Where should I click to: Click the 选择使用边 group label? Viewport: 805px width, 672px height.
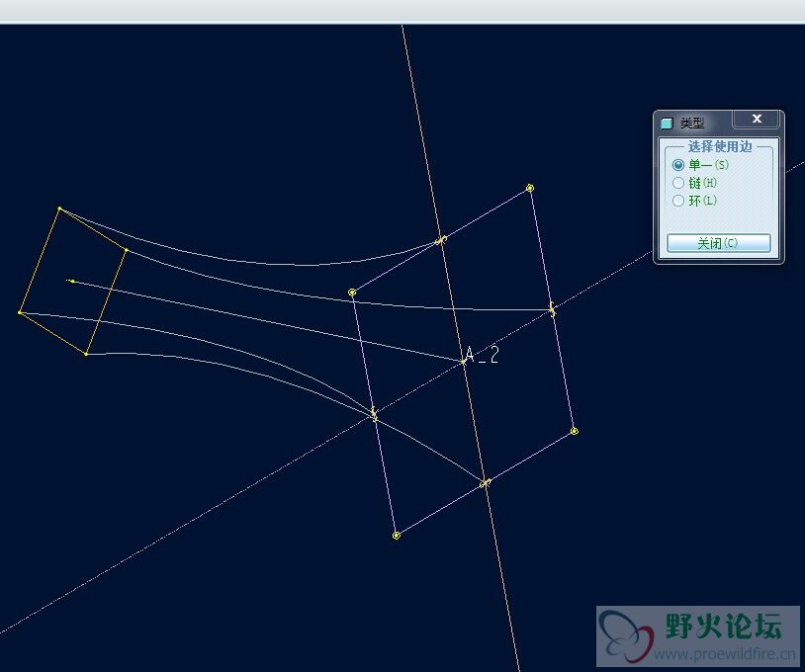pyautogui.click(x=720, y=146)
